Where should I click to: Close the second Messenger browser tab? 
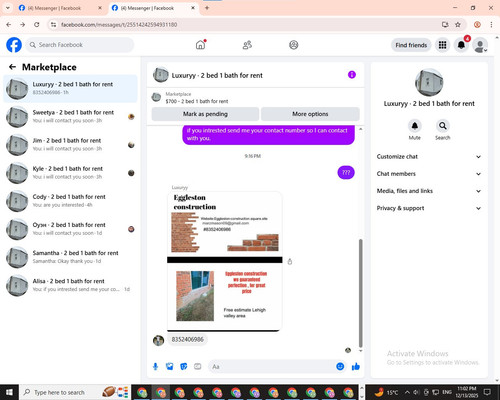pyautogui.click(x=193, y=8)
